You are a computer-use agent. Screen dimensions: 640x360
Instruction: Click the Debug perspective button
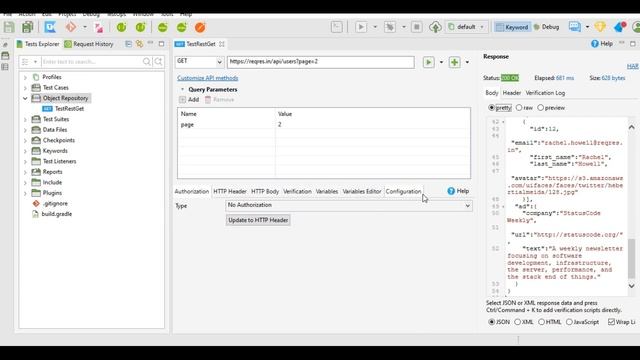[546, 27]
